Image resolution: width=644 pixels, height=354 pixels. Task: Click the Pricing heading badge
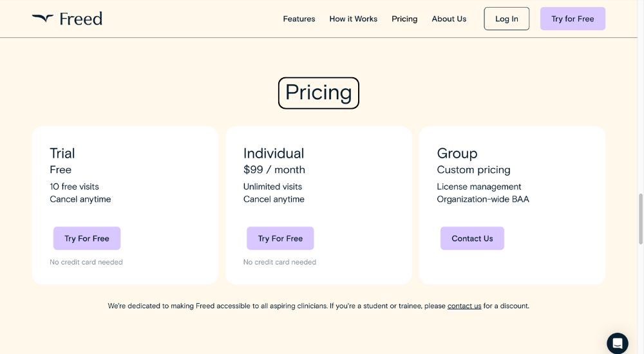(x=319, y=93)
